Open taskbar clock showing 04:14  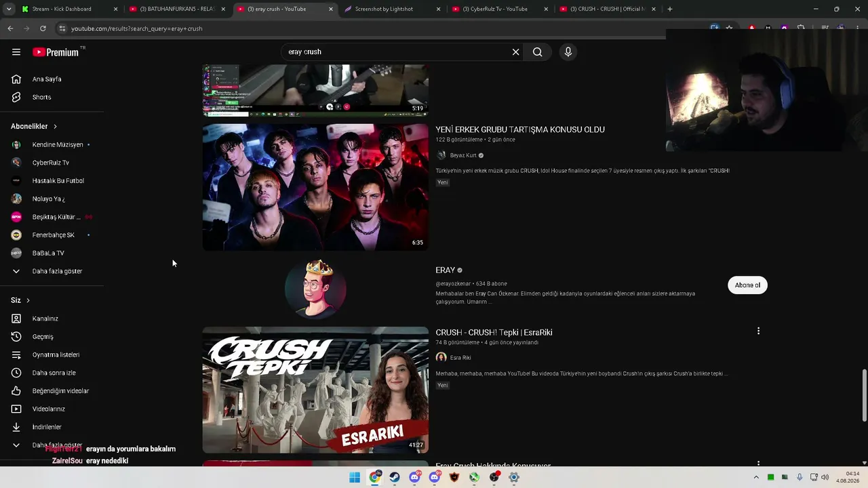848,477
